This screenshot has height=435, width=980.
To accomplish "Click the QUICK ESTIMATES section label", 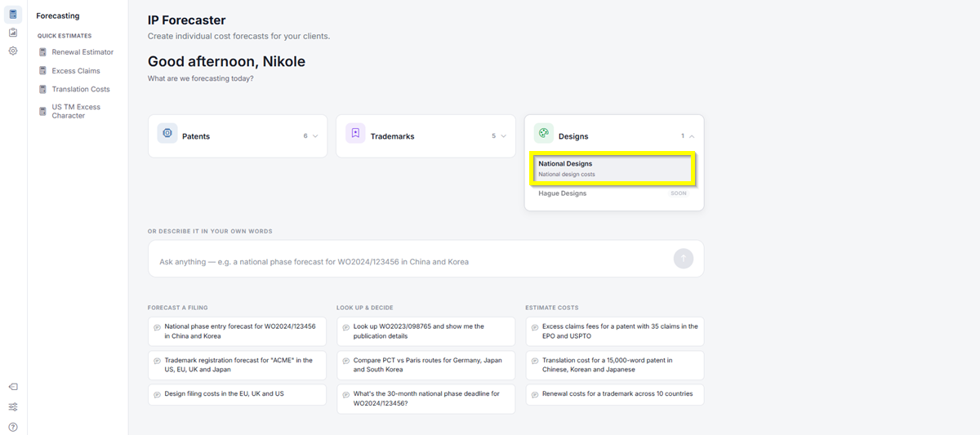I will click(x=65, y=36).
